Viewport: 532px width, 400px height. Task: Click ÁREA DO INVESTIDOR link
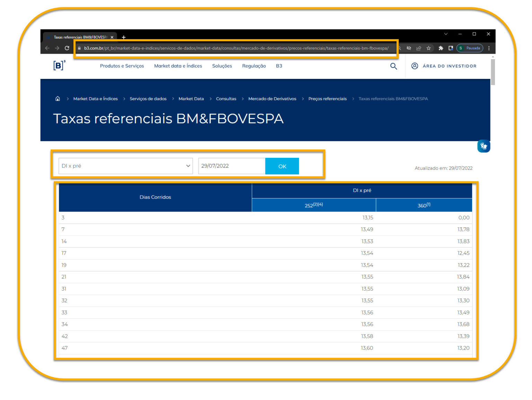click(449, 66)
